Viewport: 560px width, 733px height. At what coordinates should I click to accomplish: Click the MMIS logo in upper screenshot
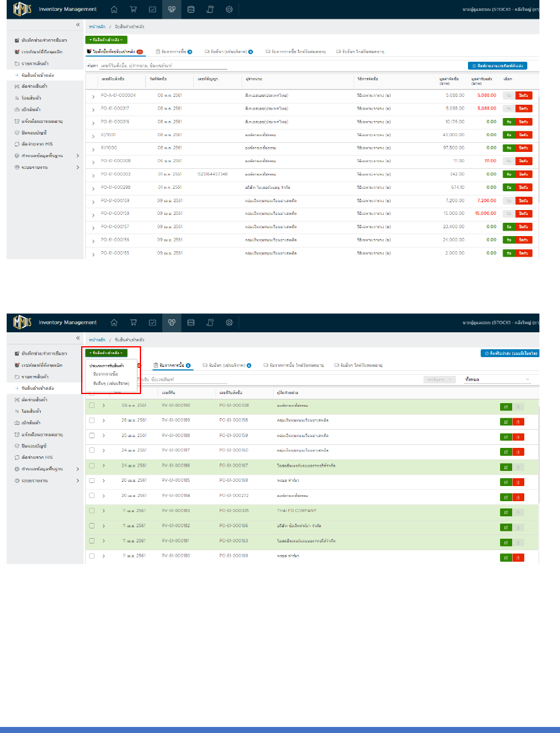pyautogui.click(x=23, y=9)
